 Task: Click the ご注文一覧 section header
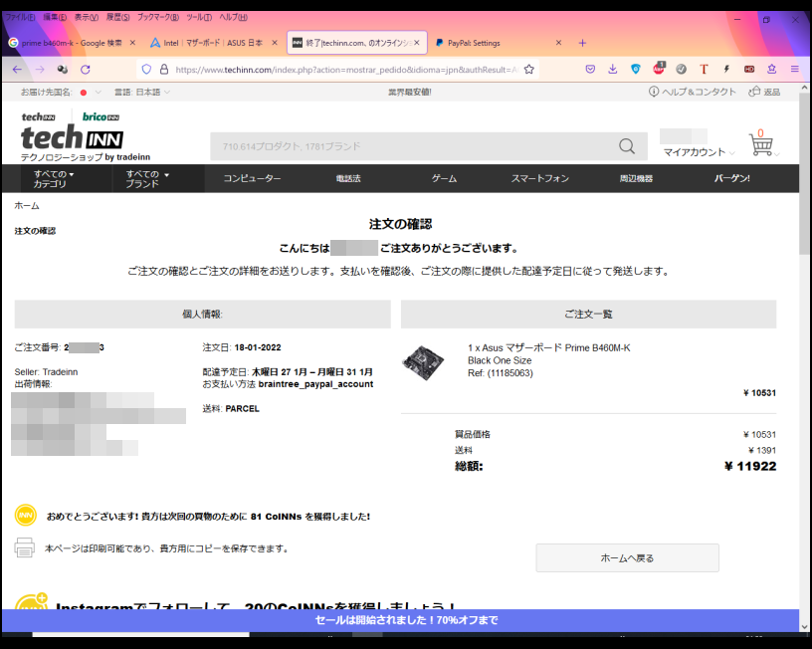(588, 314)
